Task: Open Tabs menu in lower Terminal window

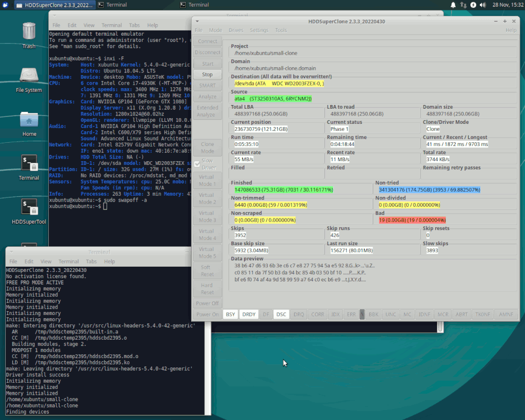Action: (91, 261)
